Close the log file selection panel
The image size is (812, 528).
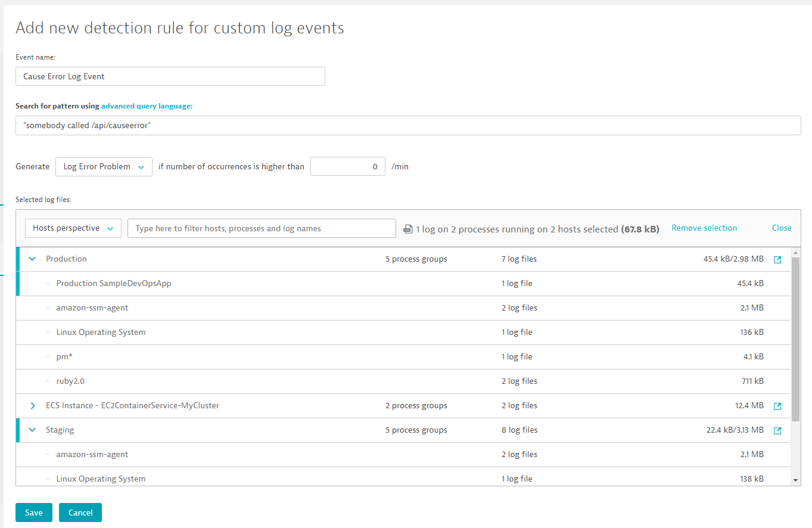(x=782, y=228)
